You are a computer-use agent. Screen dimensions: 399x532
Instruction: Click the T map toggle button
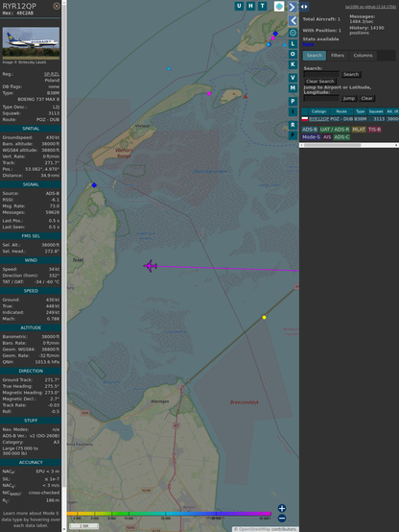click(x=263, y=6)
